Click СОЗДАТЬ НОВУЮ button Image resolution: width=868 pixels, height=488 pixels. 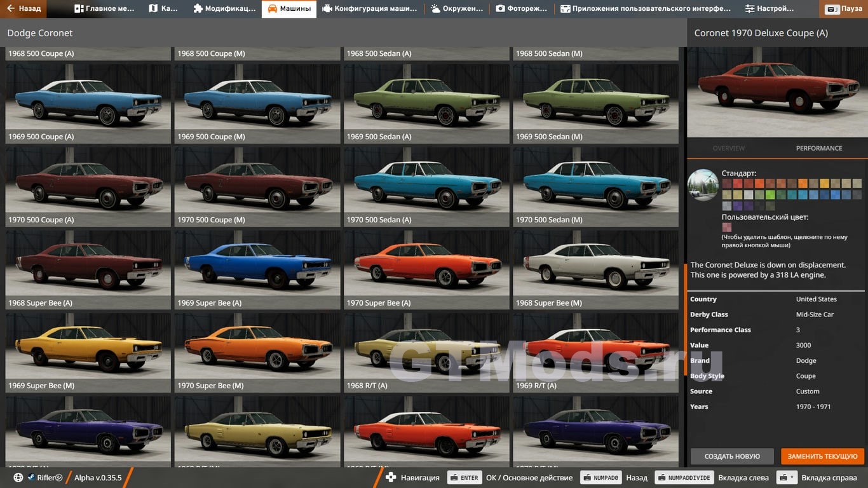click(x=732, y=456)
